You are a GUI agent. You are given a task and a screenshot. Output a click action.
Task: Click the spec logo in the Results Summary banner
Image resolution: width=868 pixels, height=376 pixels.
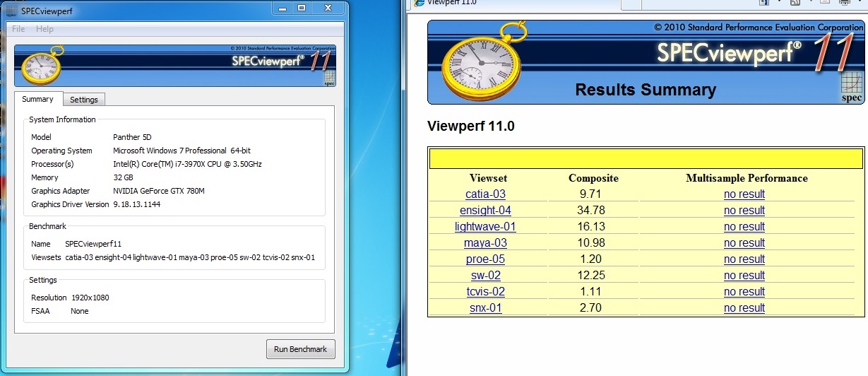pos(852,88)
